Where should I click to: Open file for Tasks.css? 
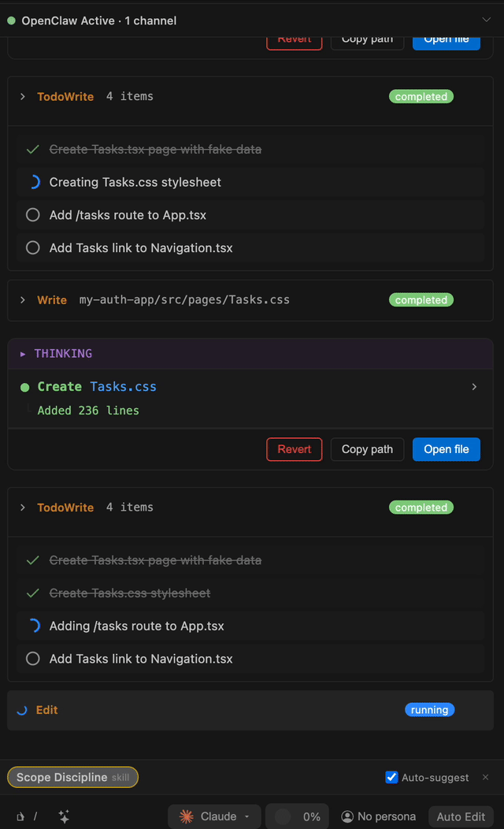coord(446,449)
